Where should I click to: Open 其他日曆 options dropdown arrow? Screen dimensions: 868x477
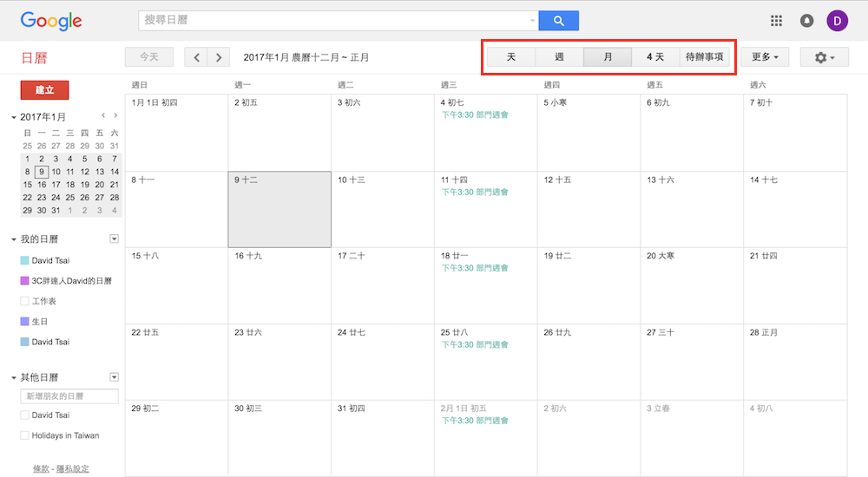click(114, 377)
